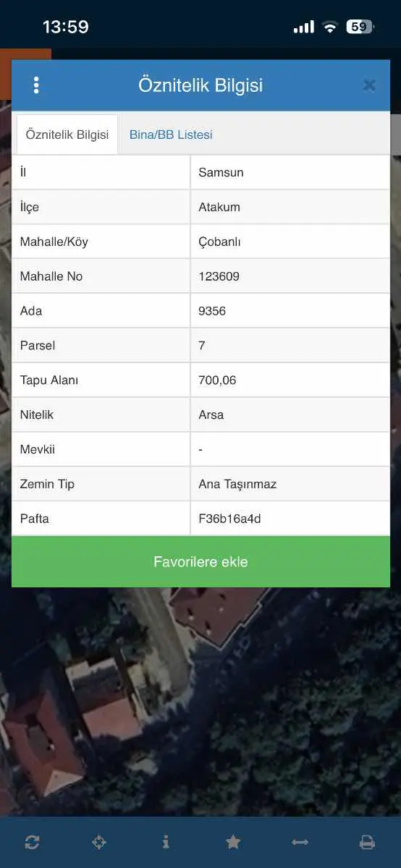Open the info icon in toolbar

[x=166, y=842]
